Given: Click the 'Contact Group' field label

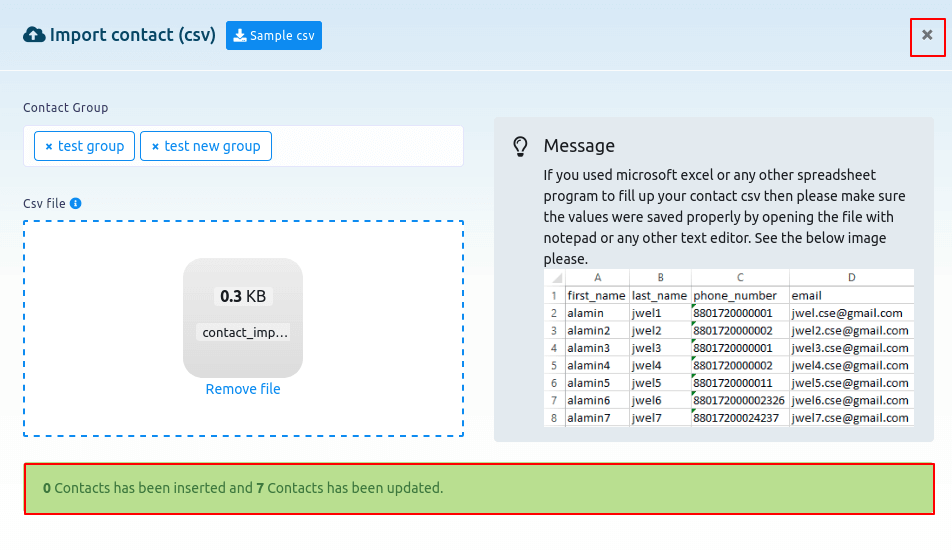Looking at the screenshot, I should pos(66,107).
